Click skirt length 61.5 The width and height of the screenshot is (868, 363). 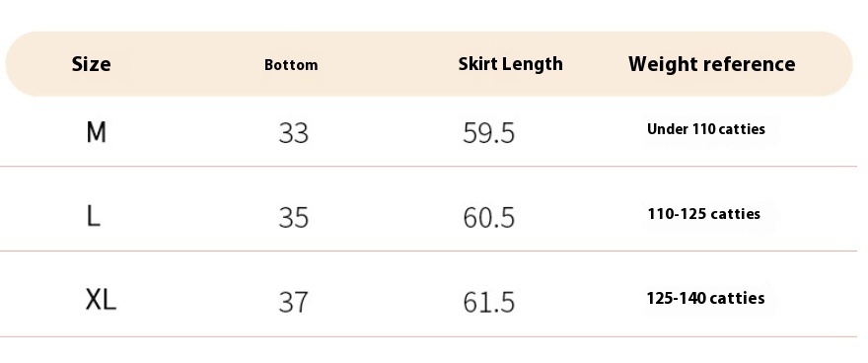coord(489,302)
